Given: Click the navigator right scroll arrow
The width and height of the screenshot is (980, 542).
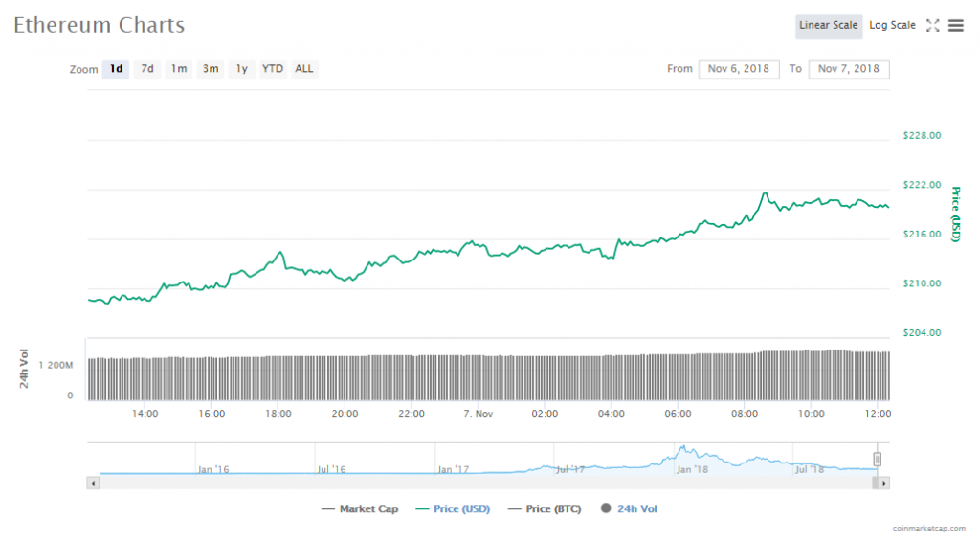Looking at the screenshot, I should coord(883,483).
